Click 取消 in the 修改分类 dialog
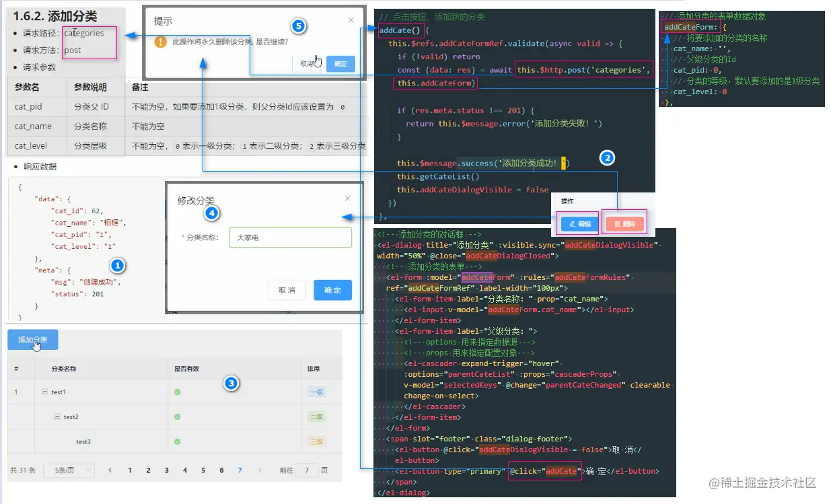The width and height of the screenshot is (831, 504). pyautogui.click(x=287, y=290)
